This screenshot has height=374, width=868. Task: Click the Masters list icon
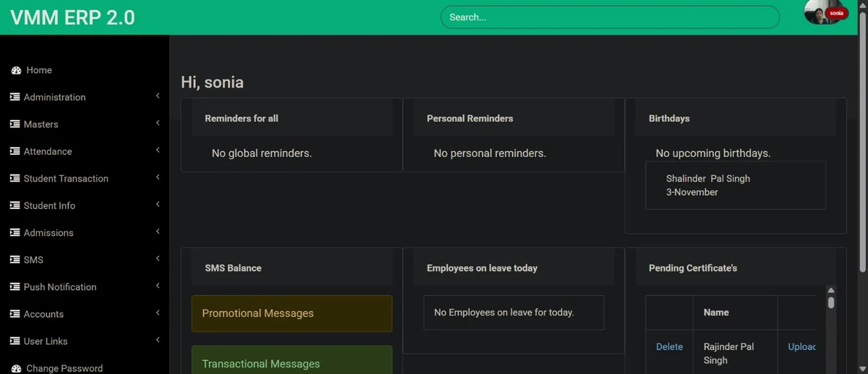click(14, 124)
